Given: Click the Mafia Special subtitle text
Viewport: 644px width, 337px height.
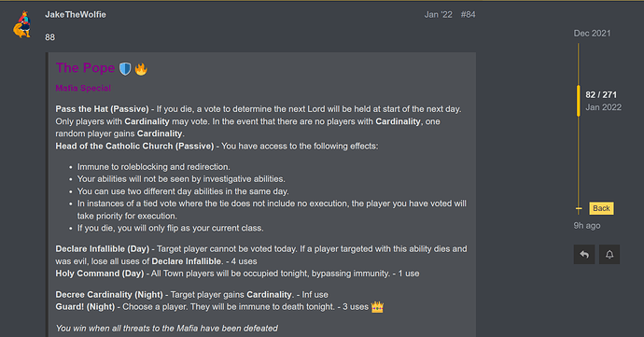Looking at the screenshot, I should click(x=83, y=88).
